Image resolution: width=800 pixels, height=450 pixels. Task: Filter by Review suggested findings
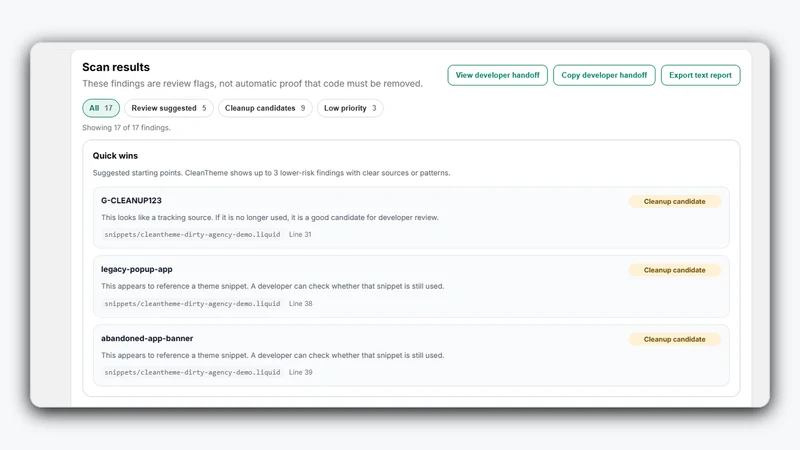coord(169,108)
